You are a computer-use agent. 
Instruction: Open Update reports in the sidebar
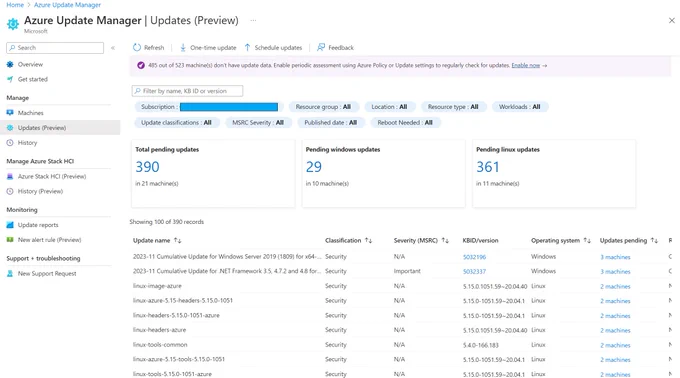coord(38,225)
